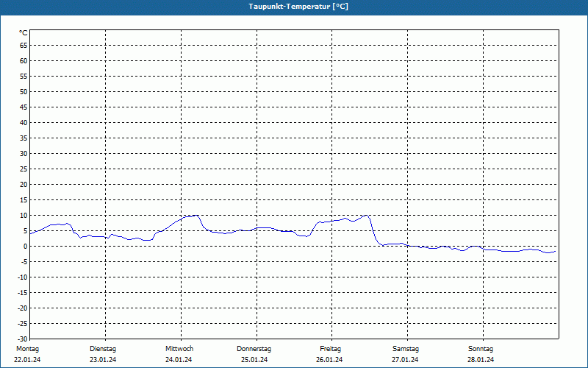Click the 35 y-axis label
This screenshot has width=588, height=368.
24,138
